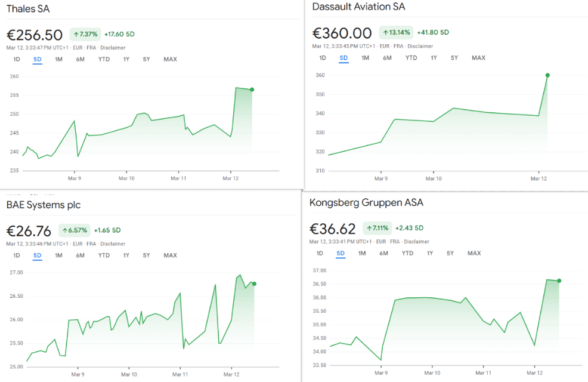The image size is (588, 382).
Task: Click BAE Systems chart endpoint dot
Action: [255, 284]
